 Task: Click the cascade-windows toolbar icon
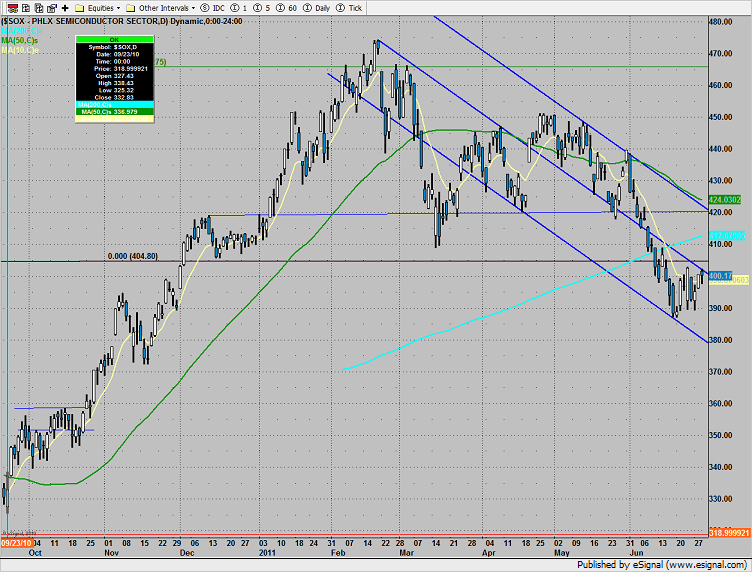(x=39, y=8)
